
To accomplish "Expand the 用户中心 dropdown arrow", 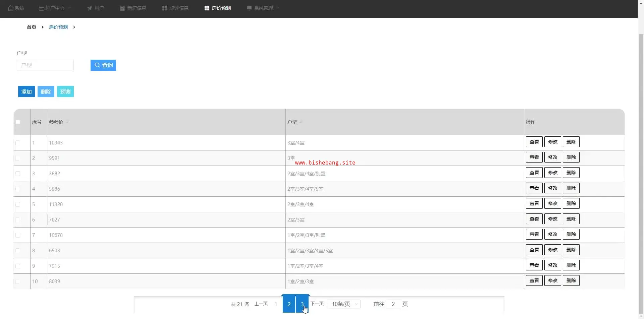I will [x=69, y=8].
